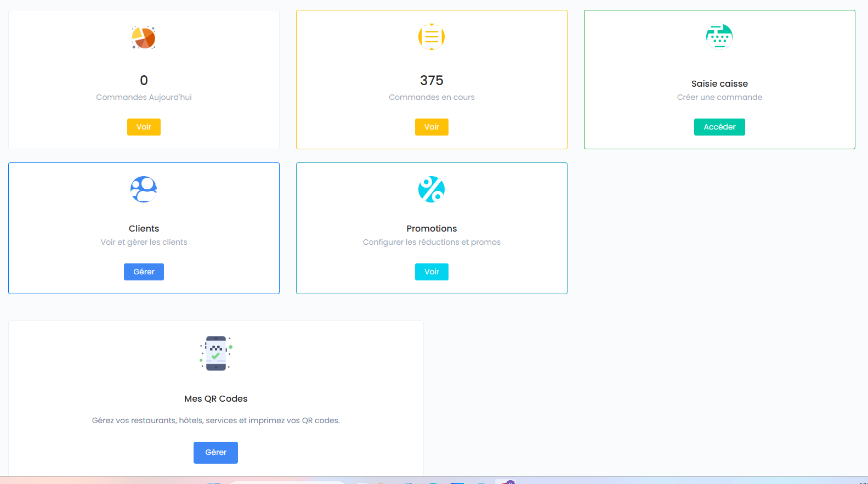
Task: Click the 0 count for today's orders
Action: click(144, 81)
